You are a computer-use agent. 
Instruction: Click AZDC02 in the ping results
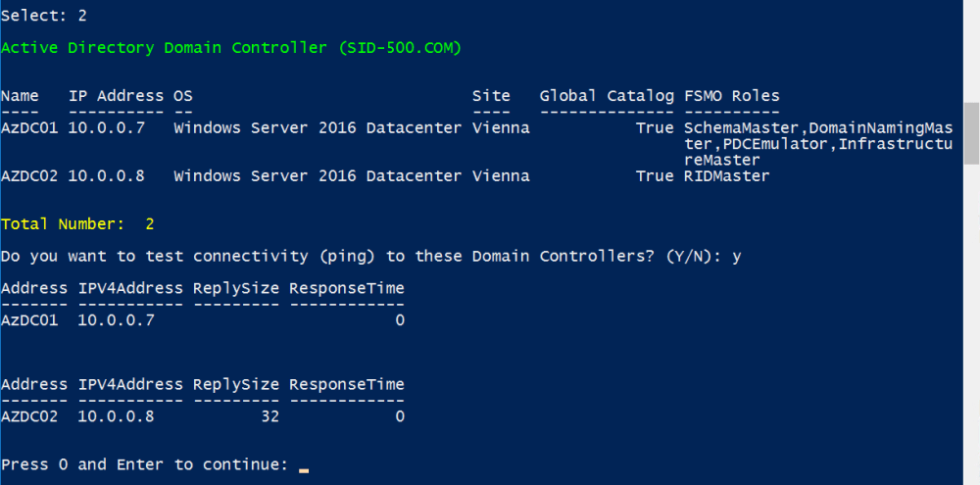(x=29, y=416)
